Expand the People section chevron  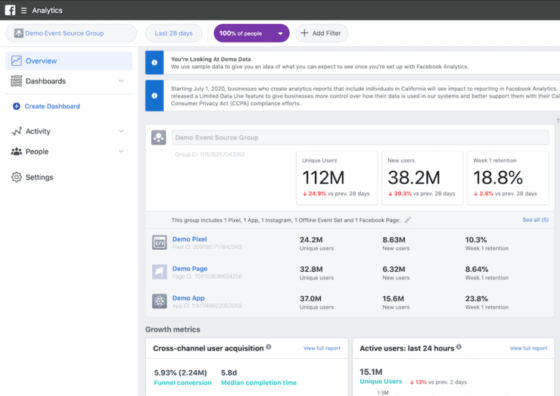pos(121,151)
